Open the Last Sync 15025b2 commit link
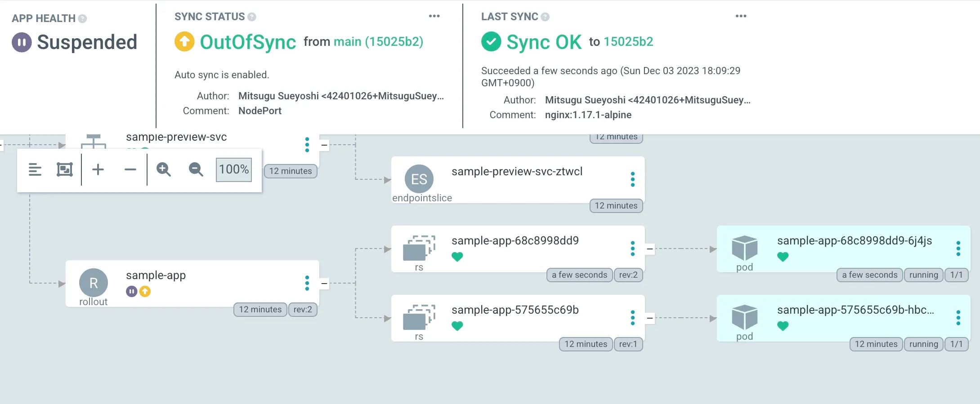The image size is (980, 404). pyautogui.click(x=628, y=42)
